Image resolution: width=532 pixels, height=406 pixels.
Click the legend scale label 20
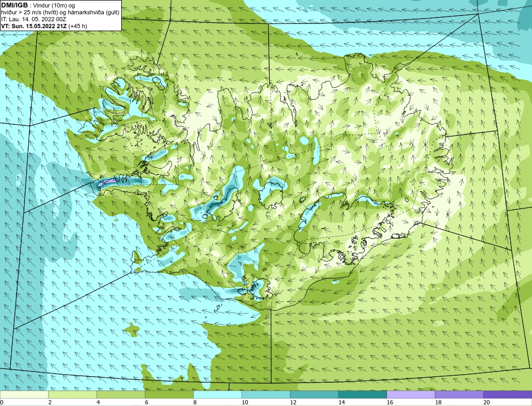click(x=487, y=402)
